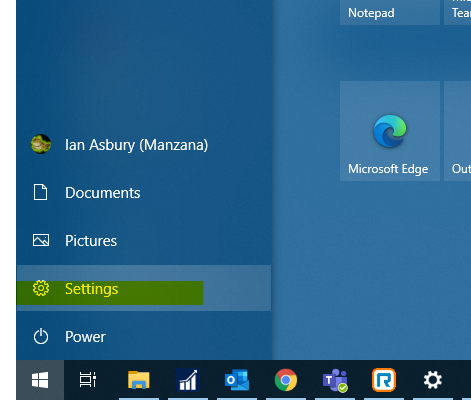471x400 pixels.
Task: Click the Settings gear in the taskbar
Action: click(433, 380)
